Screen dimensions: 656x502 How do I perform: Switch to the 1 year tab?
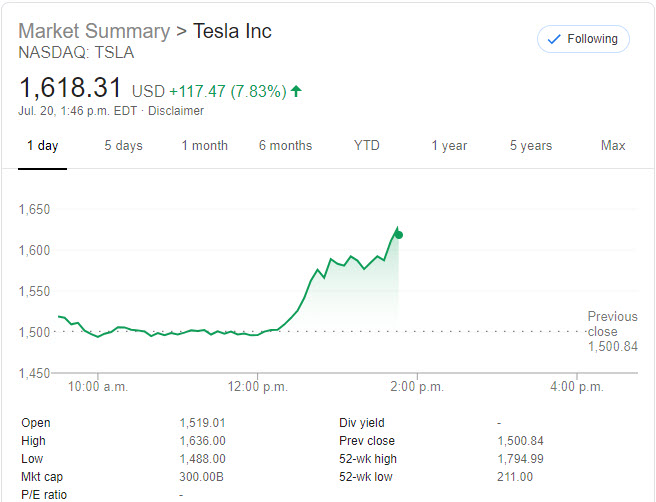449,146
